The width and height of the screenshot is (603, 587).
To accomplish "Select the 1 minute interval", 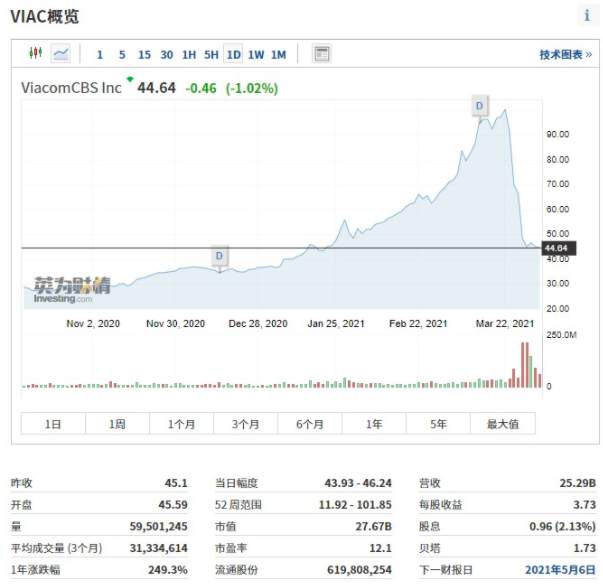I will 100,55.
